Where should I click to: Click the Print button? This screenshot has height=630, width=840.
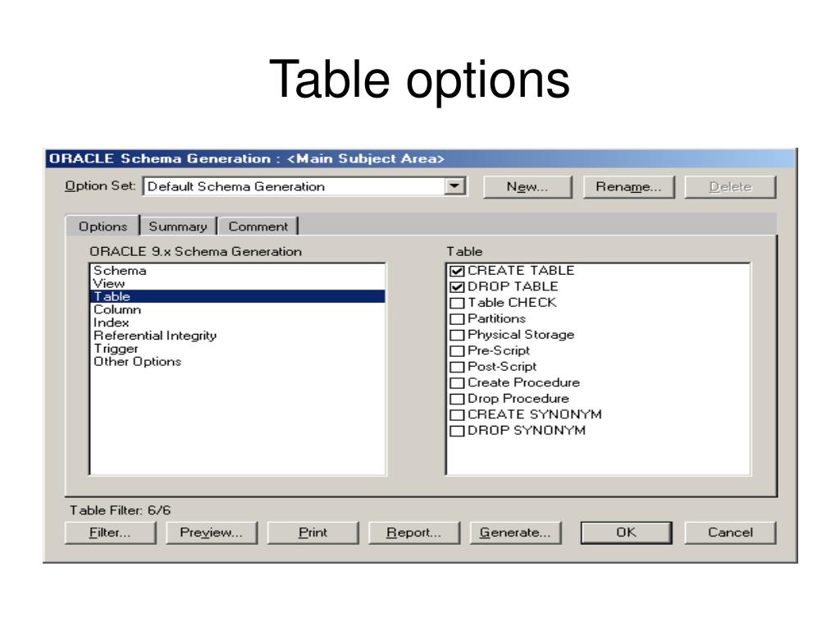point(313,532)
